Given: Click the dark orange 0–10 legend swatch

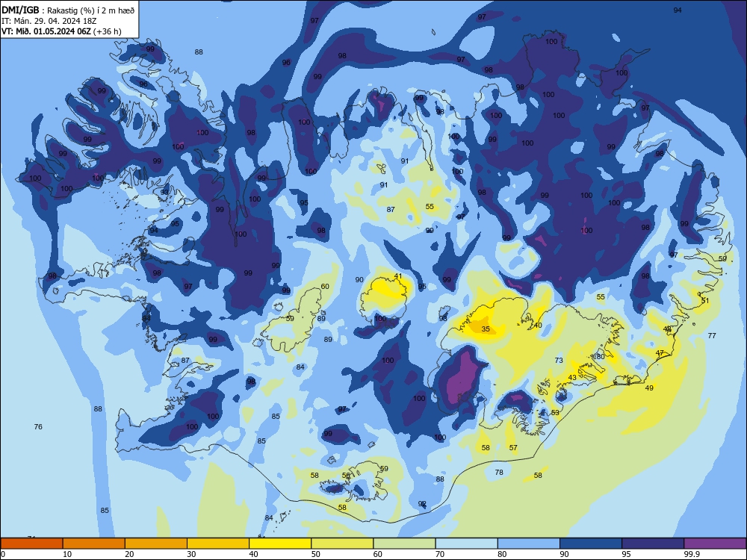Looking at the screenshot, I should (31, 544).
